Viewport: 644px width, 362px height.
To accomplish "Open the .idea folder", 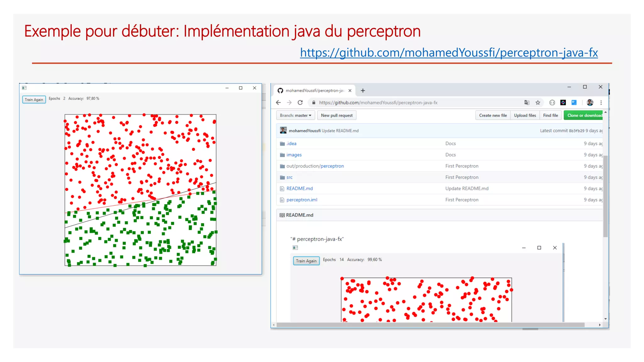I will 291,144.
